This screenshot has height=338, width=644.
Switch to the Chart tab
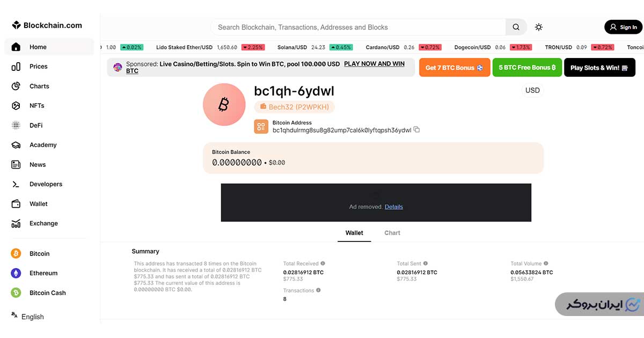coord(392,233)
